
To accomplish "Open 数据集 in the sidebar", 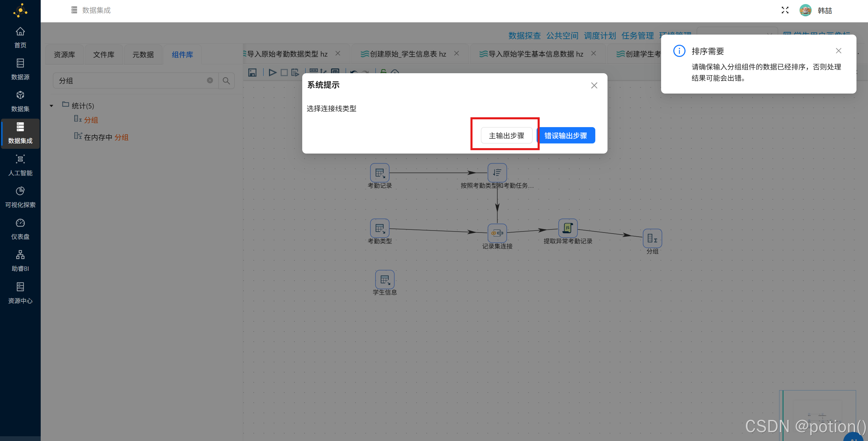I will click(20, 101).
